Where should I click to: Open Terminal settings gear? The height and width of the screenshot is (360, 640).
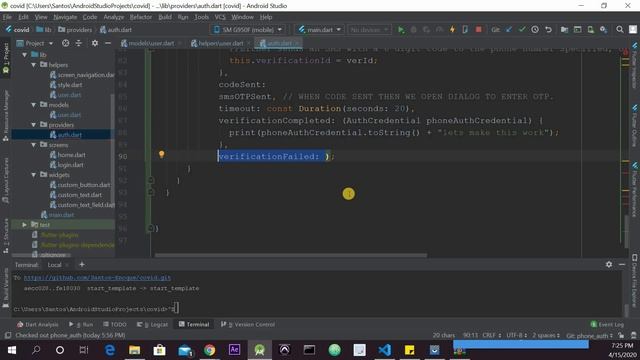[609, 264]
